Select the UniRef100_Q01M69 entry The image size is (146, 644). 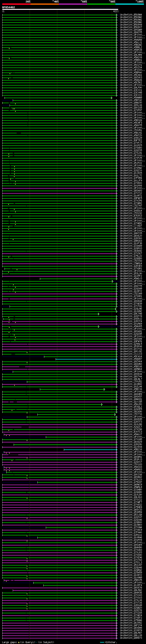131,324
